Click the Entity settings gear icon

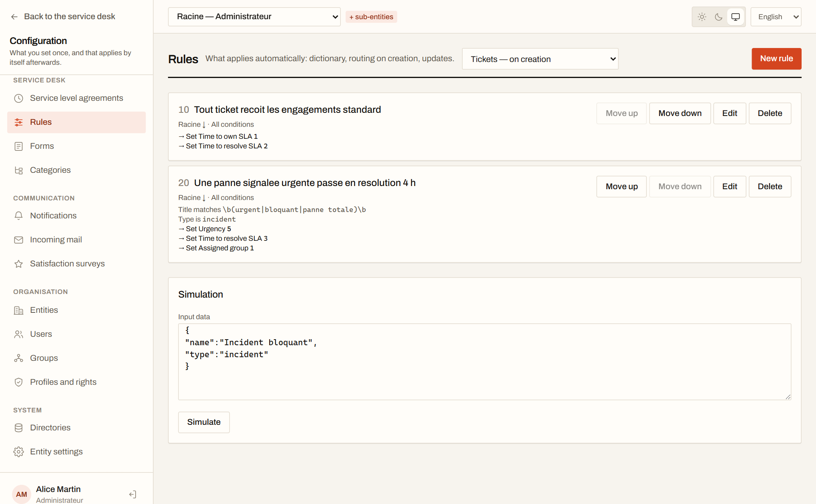(x=18, y=452)
